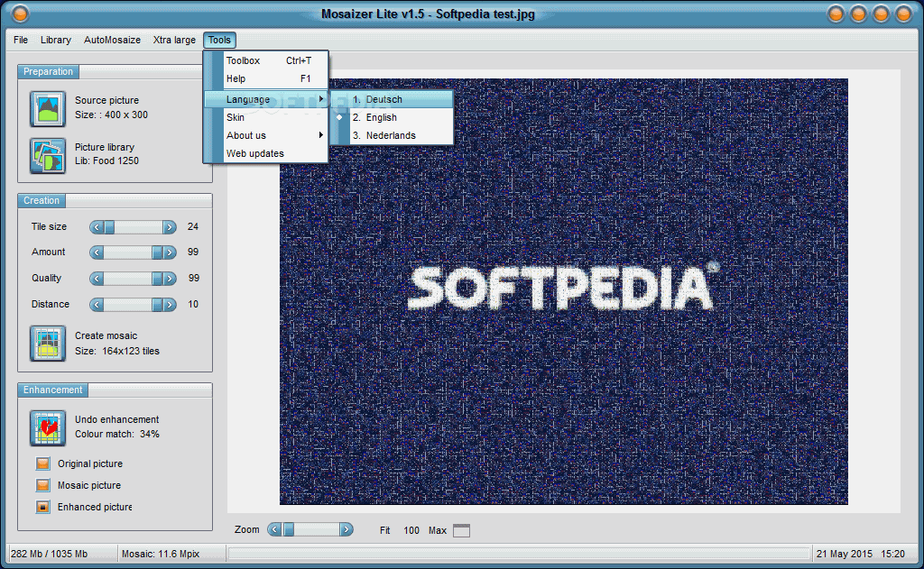Switch language to Deutsch
Screen dimensions: 924x569
pos(392,99)
